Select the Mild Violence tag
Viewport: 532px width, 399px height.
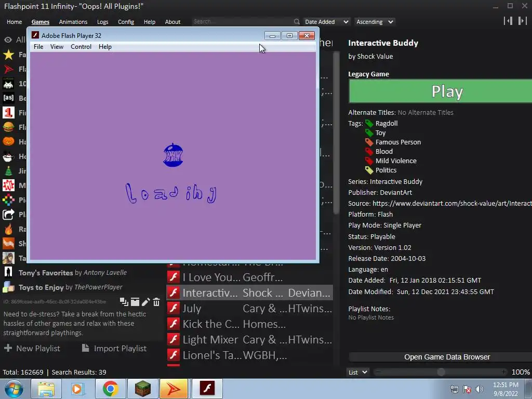coord(395,161)
